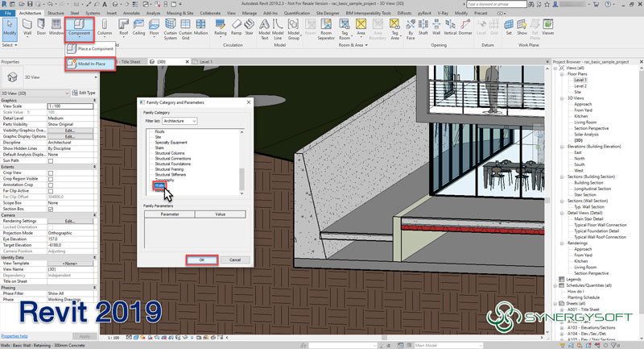This screenshot has height=349, width=644.
Task: Open the Filter list Architecture dropdown
Action: pos(180,121)
